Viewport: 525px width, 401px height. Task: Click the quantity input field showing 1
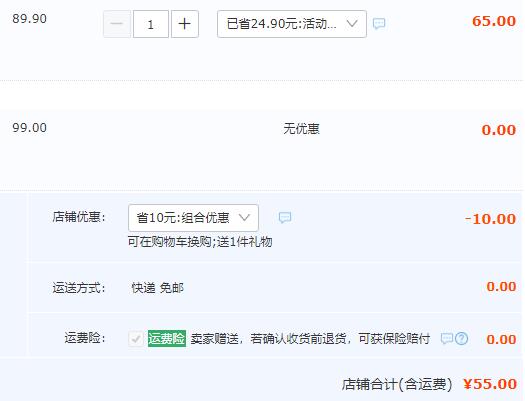click(x=151, y=24)
